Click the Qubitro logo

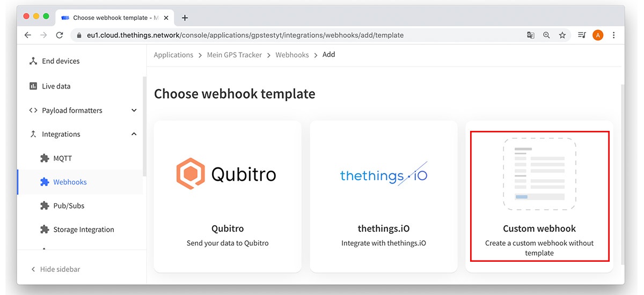[226, 174]
